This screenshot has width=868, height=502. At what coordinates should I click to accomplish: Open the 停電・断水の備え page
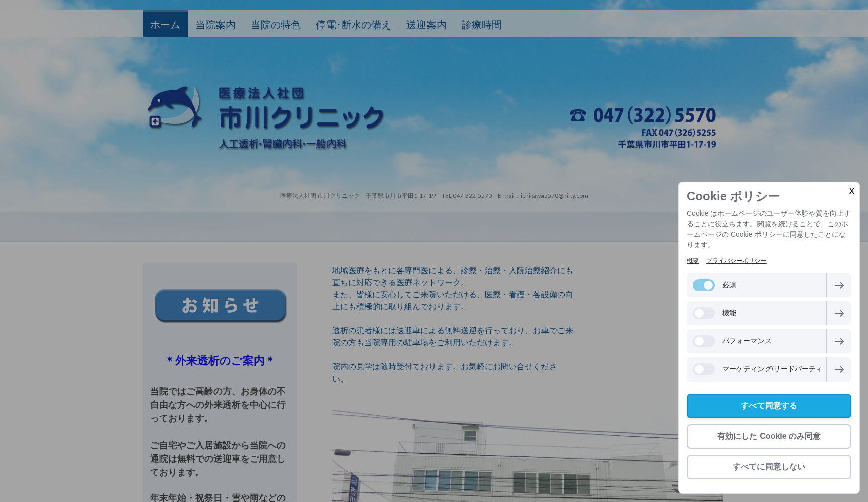353,25
